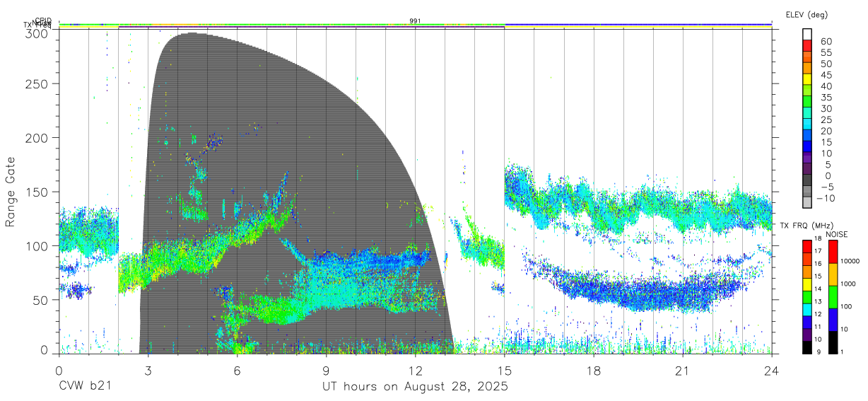The width and height of the screenshot is (868, 401).
Task: Select the red segment of ELEV color bar
Action: click(x=808, y=47)
